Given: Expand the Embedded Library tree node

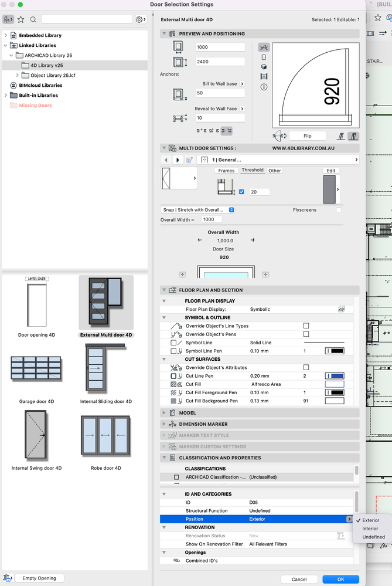Looking at the screenshot, I should click(x=6, y=35).
